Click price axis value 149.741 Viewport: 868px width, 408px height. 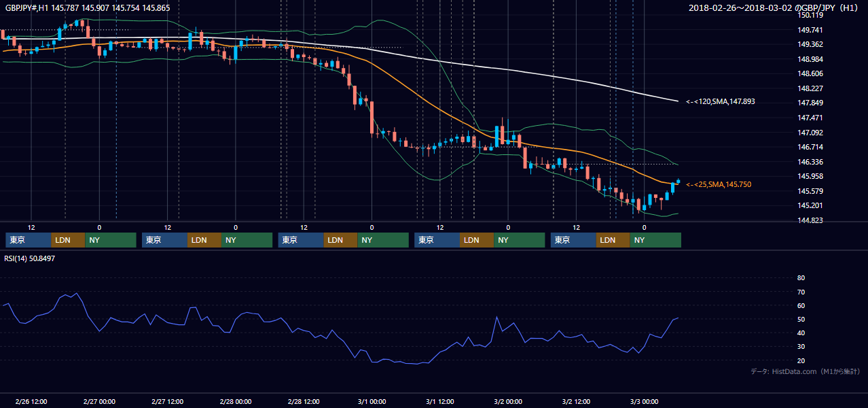click(810, 30)
